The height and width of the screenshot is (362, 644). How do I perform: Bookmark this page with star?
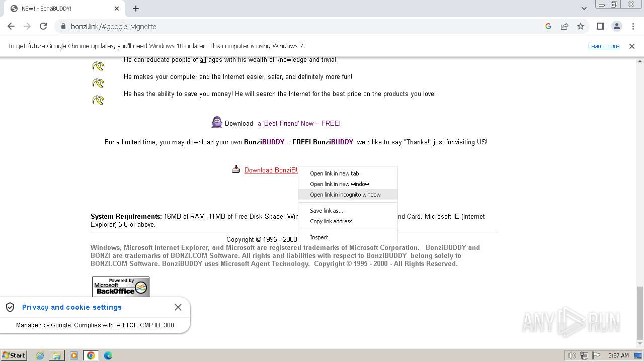pyautogui.click(x=581, y=26)
